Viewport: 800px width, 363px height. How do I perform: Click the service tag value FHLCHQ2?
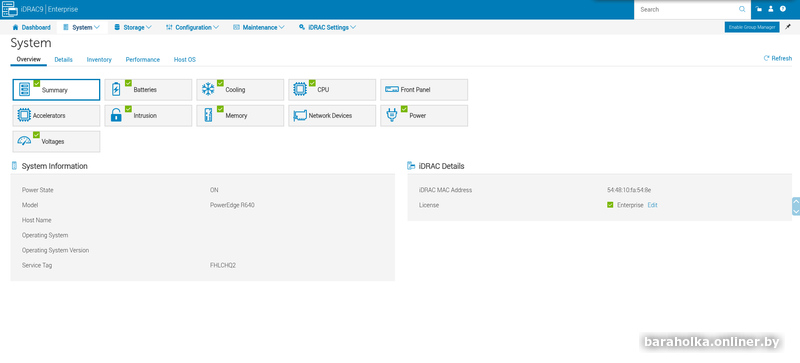pos(223,265)
